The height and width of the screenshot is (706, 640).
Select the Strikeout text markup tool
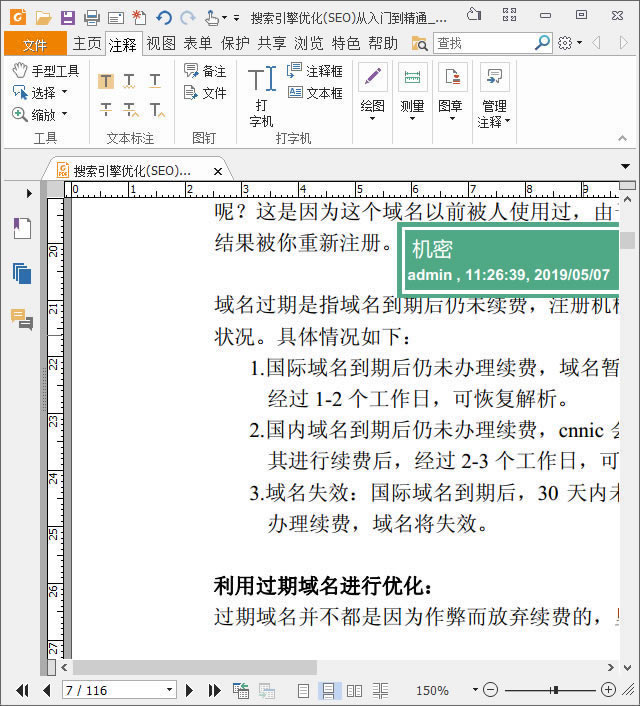106,109
